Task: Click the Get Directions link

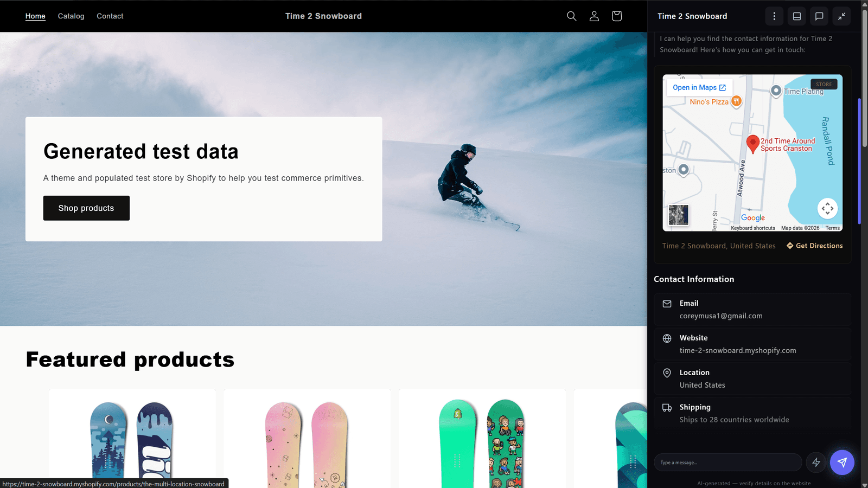Action: tap(815, 246)
